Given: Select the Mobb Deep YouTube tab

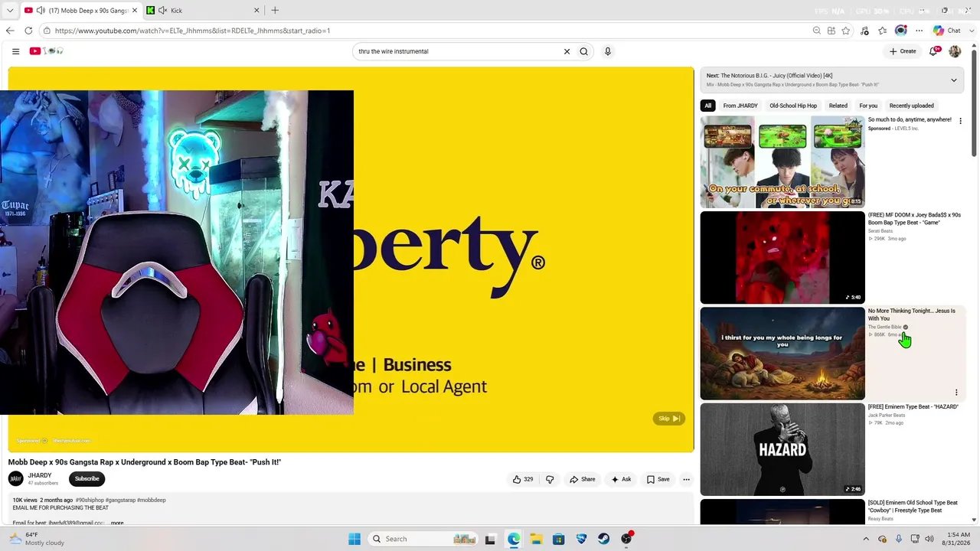Looking at the screenshot, I should click(x=80, y=11).
